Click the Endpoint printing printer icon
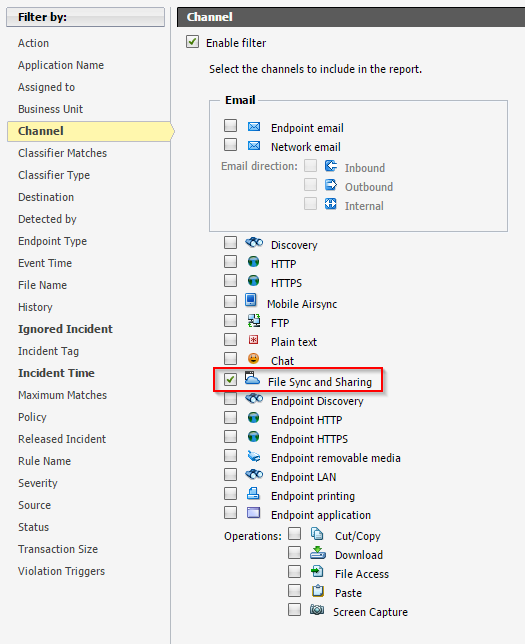The width and height of the screenshot is (525, 644). pyautogui.click(x=253, y=493)
